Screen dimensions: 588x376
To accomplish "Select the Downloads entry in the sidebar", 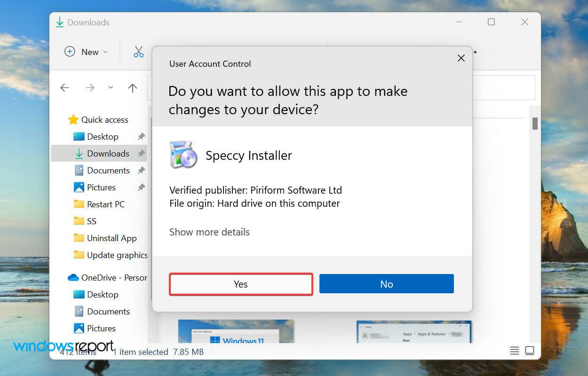I will [108, 153].
